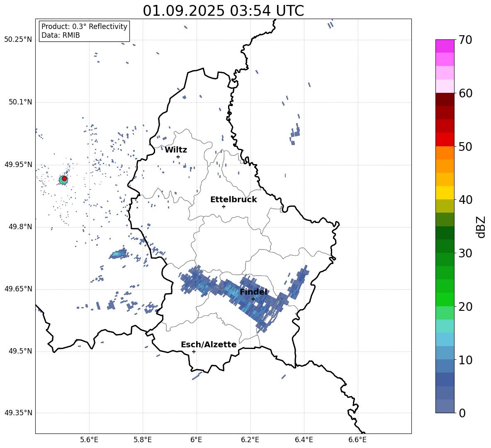Pick the yellow 40 dBZ colorbar swatch
The height and width of the screenshot is (448, 491).
[445, 193]
